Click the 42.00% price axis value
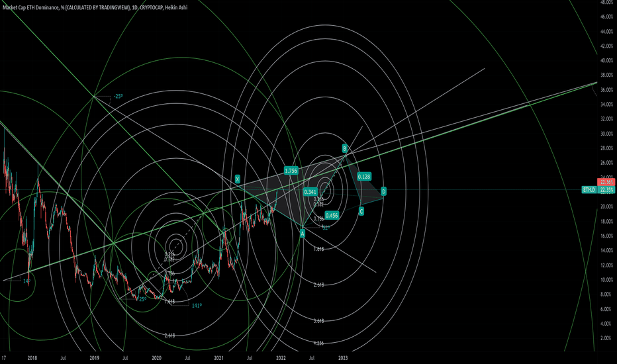Screen dimensions: 617x364 click(x=606, y=46)
